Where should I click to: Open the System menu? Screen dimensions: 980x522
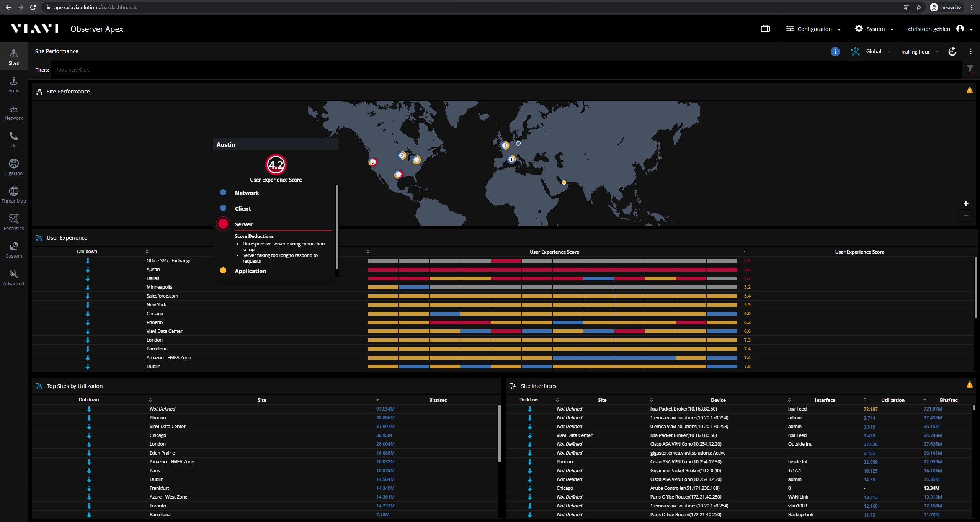tap(874, 29)
